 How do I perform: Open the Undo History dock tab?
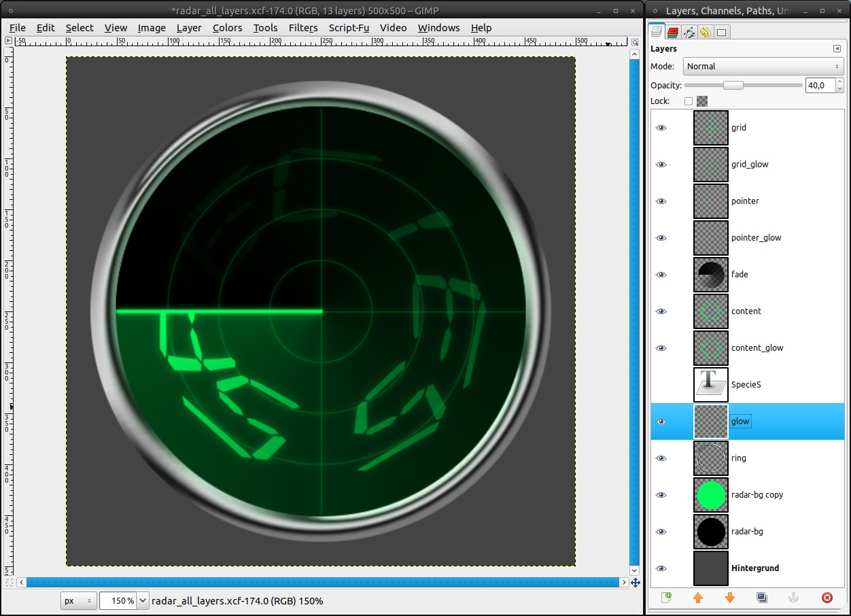coord(706,32)
